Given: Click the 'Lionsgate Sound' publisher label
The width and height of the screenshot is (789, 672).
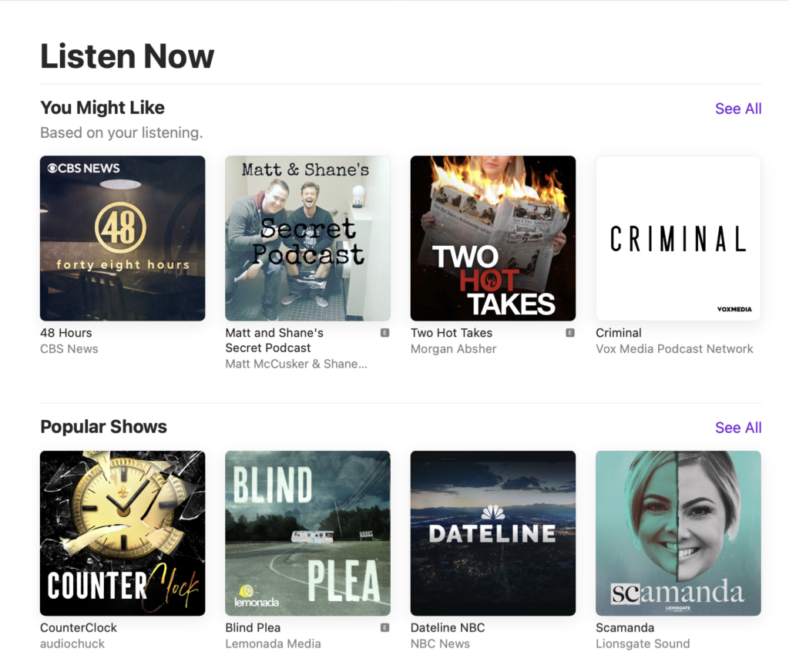Looking at the screenshot, I should click(x=643, y=643).
